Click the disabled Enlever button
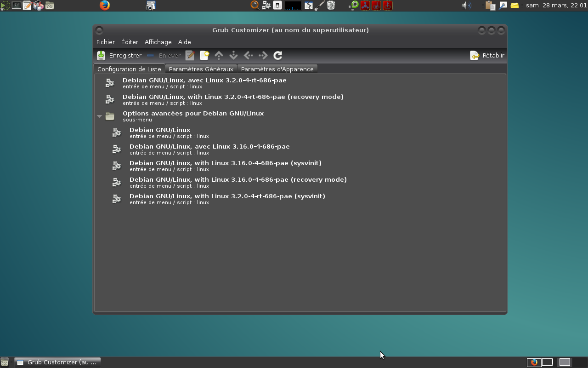The width and height of the screenshot is (588, 368). (164, 55)
